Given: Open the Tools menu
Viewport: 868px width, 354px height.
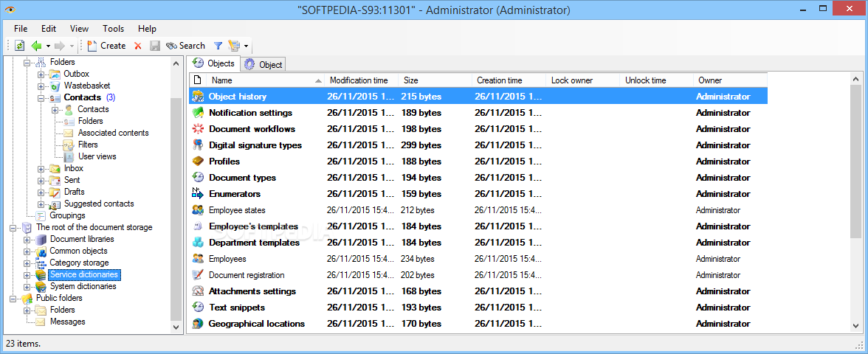Looking at the screenshot, I should pyautogui.click(x=113, y=29).
